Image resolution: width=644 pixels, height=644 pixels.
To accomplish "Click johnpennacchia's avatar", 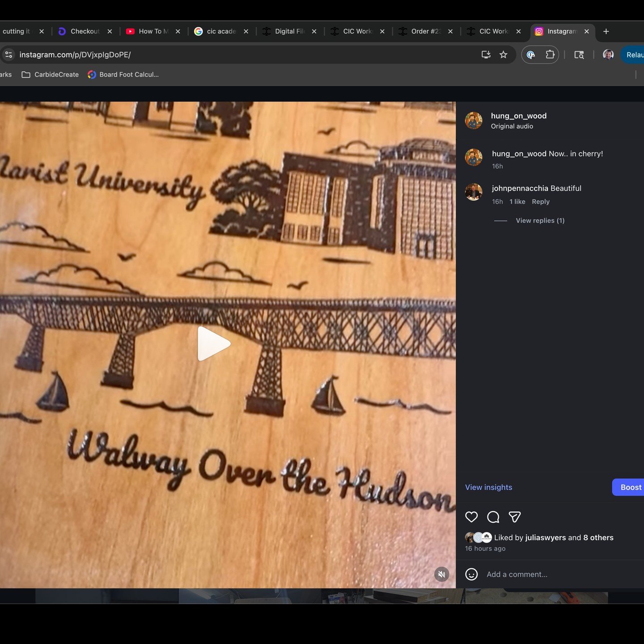I will [x=474, y=192].
